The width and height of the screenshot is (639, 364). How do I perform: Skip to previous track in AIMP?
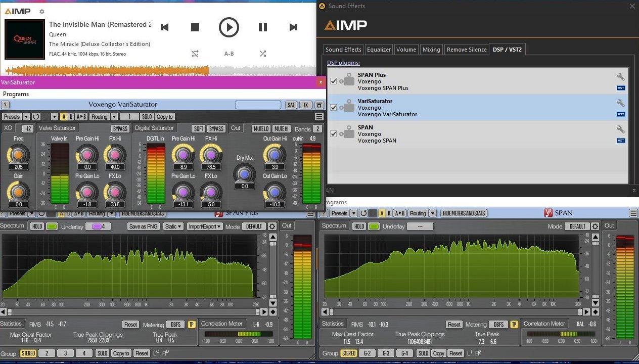pyautogui.click(x=164, y=27)
